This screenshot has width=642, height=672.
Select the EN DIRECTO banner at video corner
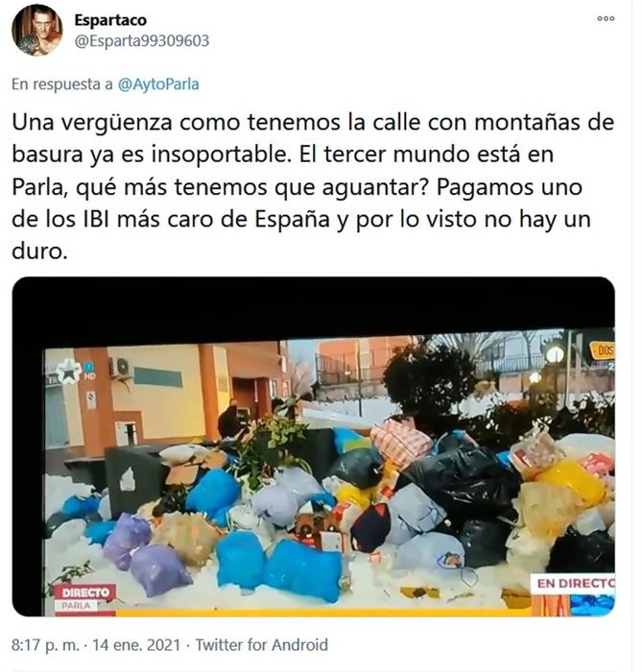coord(575,584)
